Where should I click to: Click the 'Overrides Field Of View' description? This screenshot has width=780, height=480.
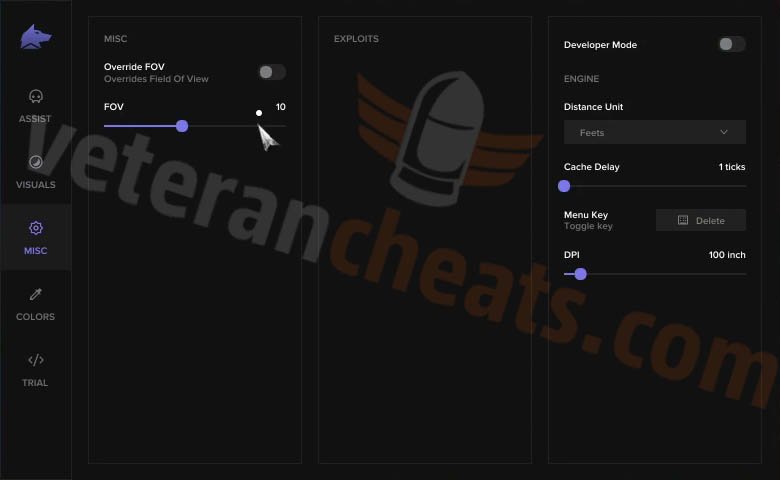(x=156, y=79)
